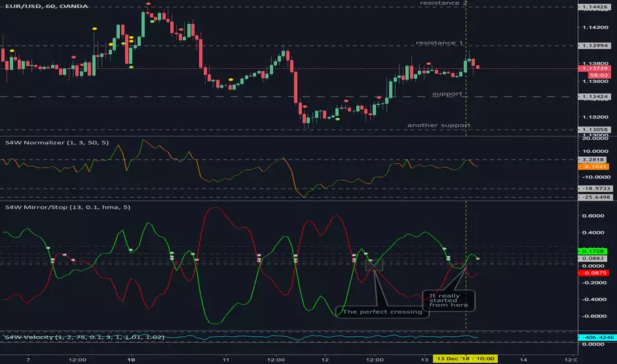Click the 1.13424 support price label
617x364 pixels.
(594, 97)
